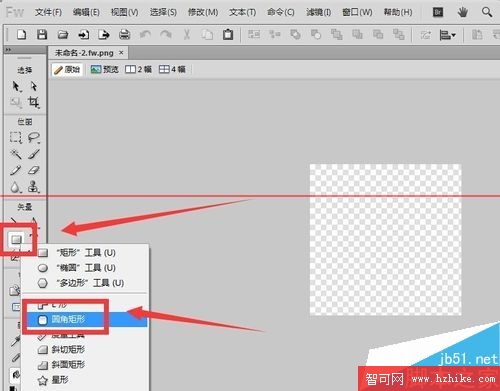Open the 文件(F) menu

[x=48, y=12]
